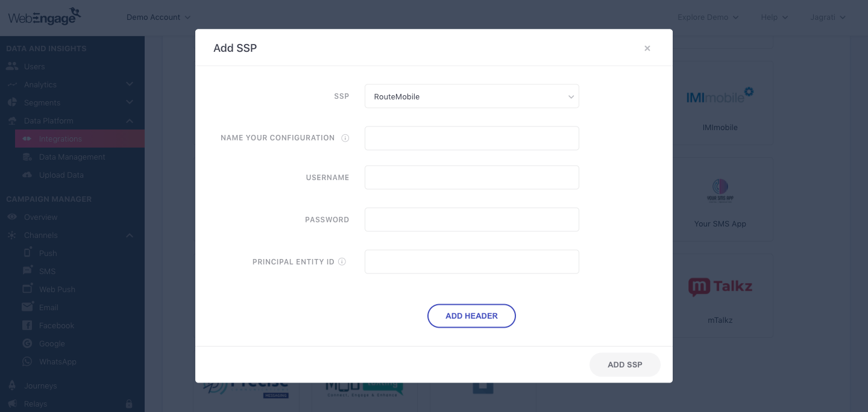Expand the Analytics section chevron
Viewport: 868px width, 412px height.
(x=130, y=84)
